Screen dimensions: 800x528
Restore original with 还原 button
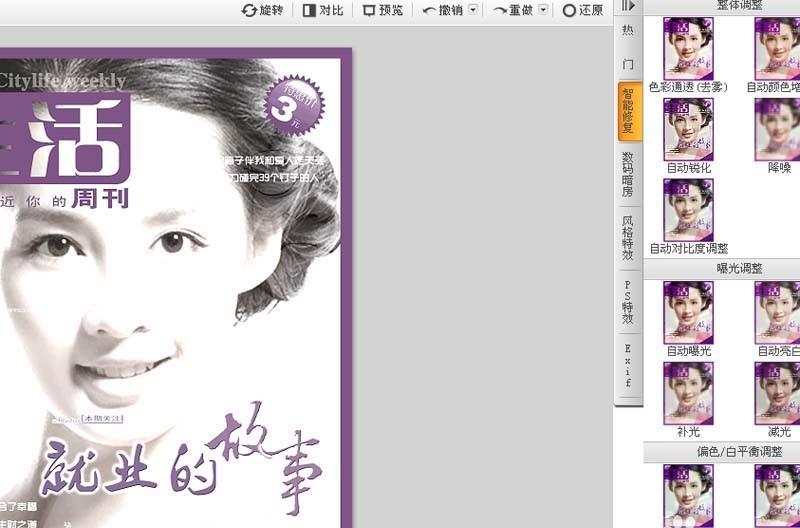[x=583, y=10]
